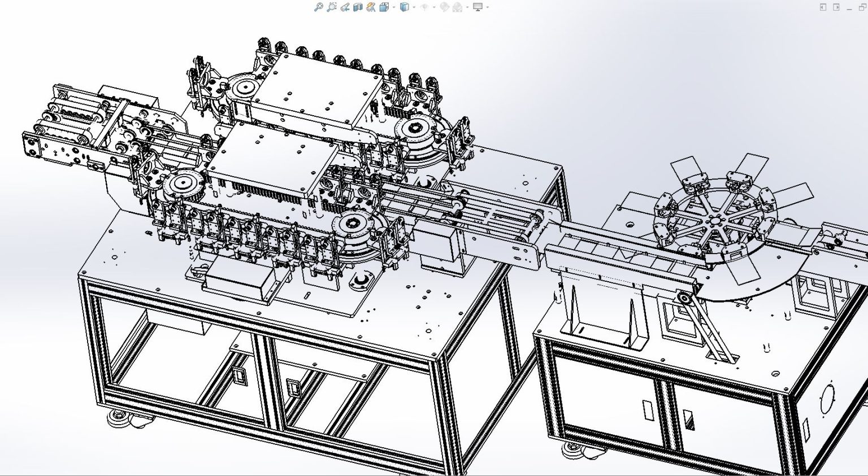868x476 pixels.
Task: Expand the pane with the right arrow button
Action: pyautogui.click(x=837, y=7)
